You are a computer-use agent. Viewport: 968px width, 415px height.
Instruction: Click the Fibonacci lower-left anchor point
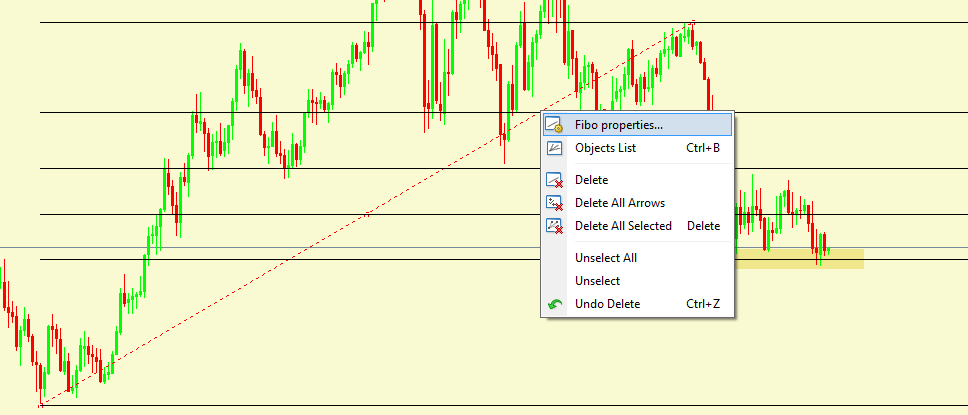click(x=41, y=405)
